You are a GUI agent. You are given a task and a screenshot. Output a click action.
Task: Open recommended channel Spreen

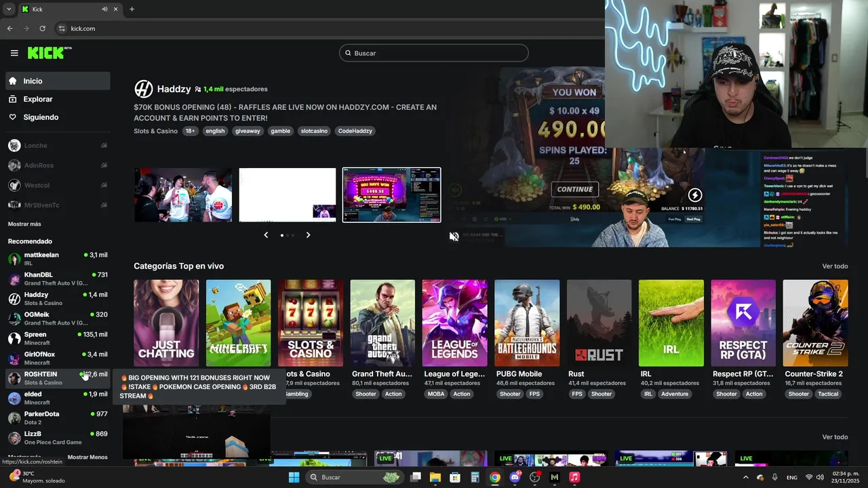[58, 338]
